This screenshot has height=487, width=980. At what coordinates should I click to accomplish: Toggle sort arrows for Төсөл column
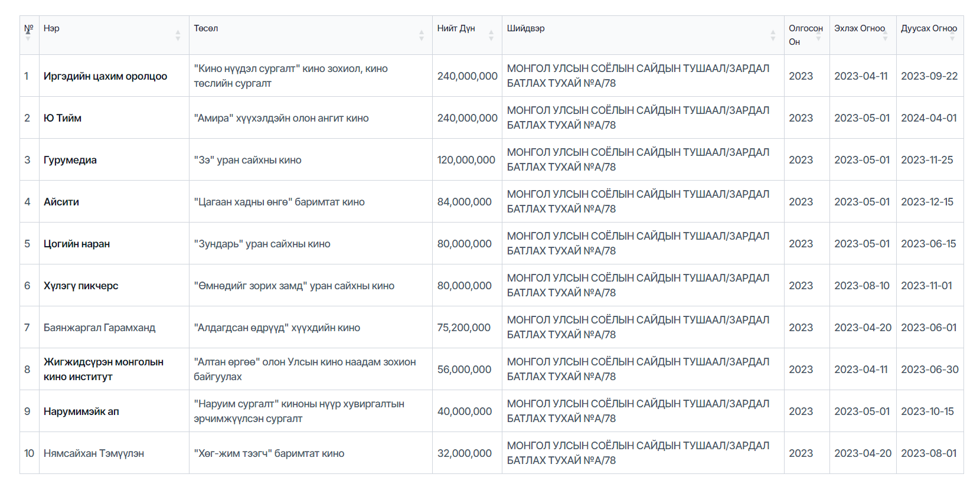422,35
